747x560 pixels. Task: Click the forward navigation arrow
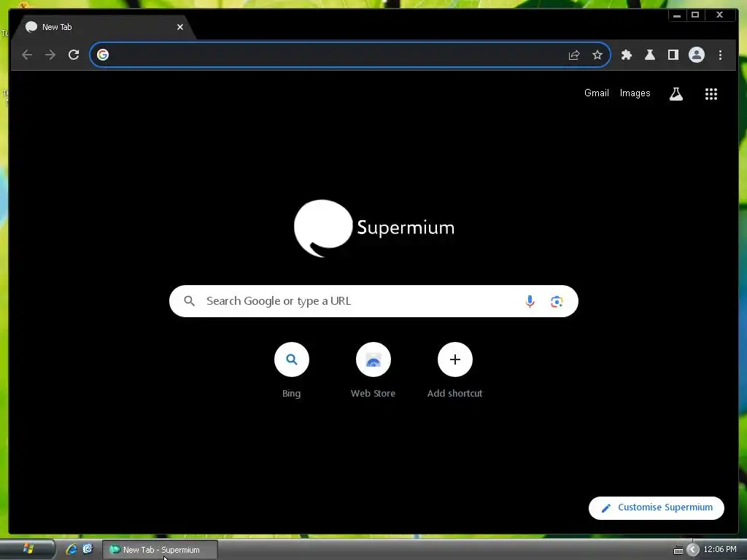[50, 55]
